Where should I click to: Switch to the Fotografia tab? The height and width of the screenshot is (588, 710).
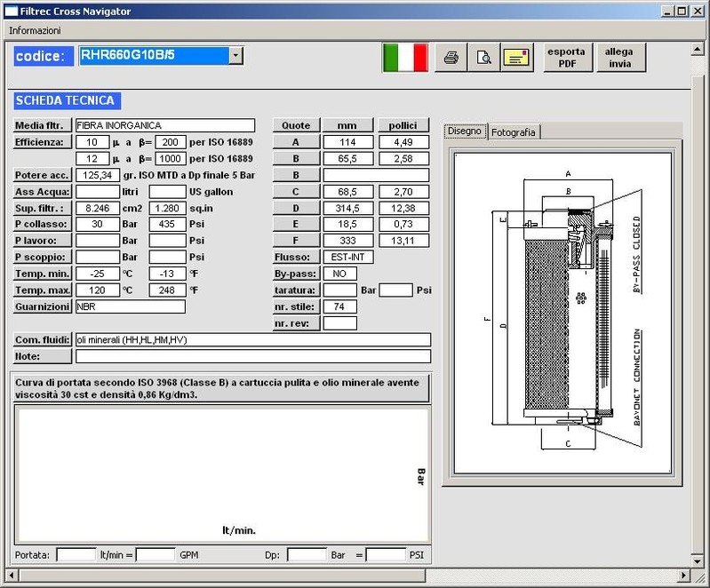click(514, 132)
